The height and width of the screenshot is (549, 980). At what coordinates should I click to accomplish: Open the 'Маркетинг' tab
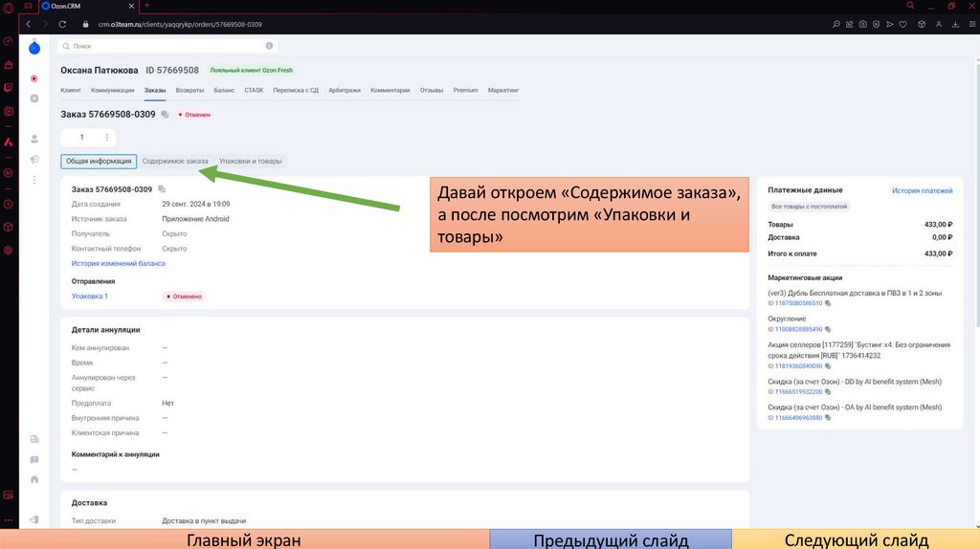pyautogui.click(x=503, y=90)
